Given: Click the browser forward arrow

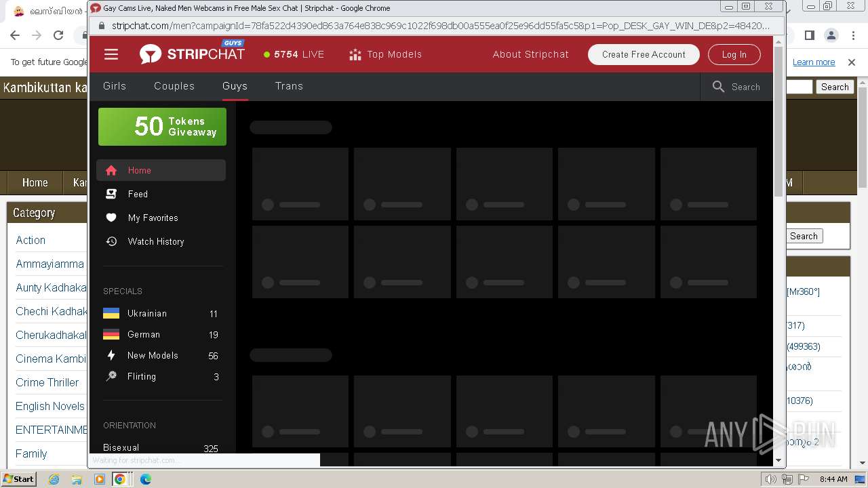Looking at the screenshot, I should coord(37,35).
